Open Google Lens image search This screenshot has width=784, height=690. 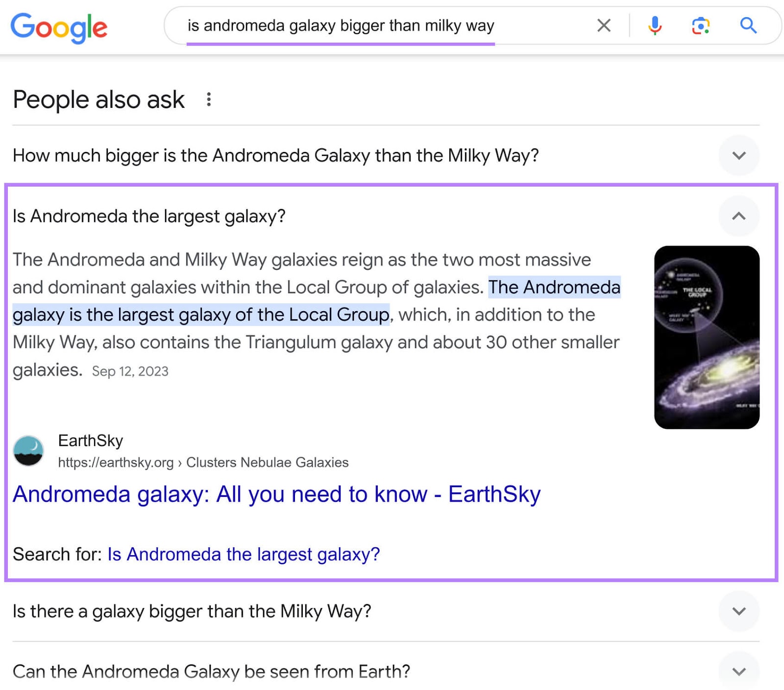pos(701,26)
